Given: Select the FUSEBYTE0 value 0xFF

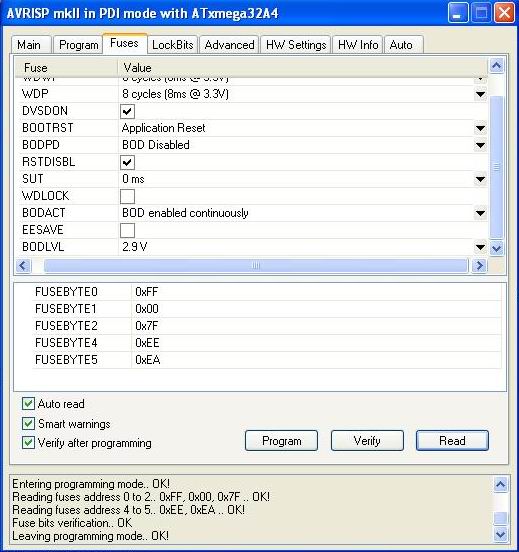Looking at the screenshot, I should (146, 292).
